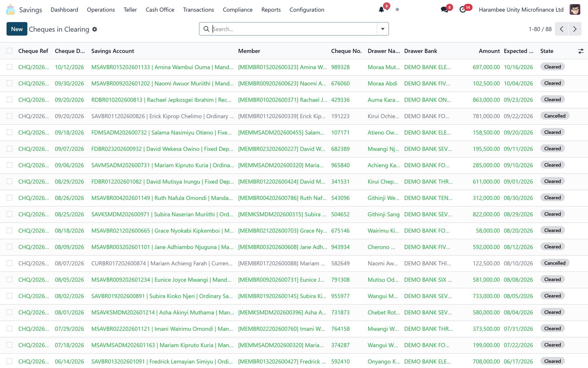The image size is (588, 368).
Task: Open the Amina Wambui Ouma savings account link
Action: click(x=162, y=67)
